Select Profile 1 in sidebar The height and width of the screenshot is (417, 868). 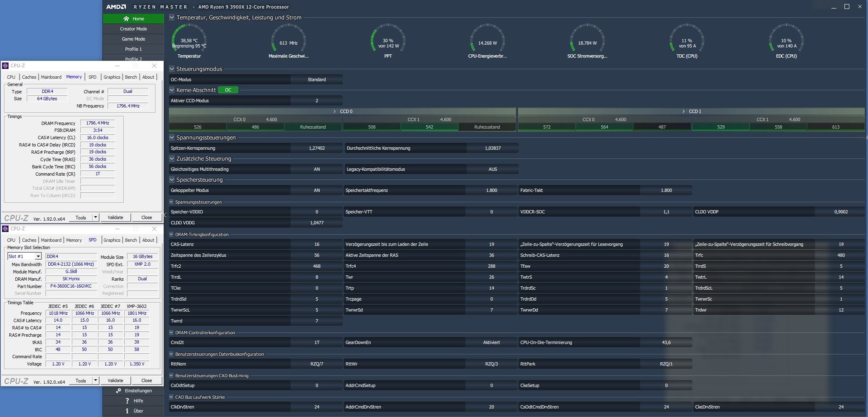pos(134,49)
